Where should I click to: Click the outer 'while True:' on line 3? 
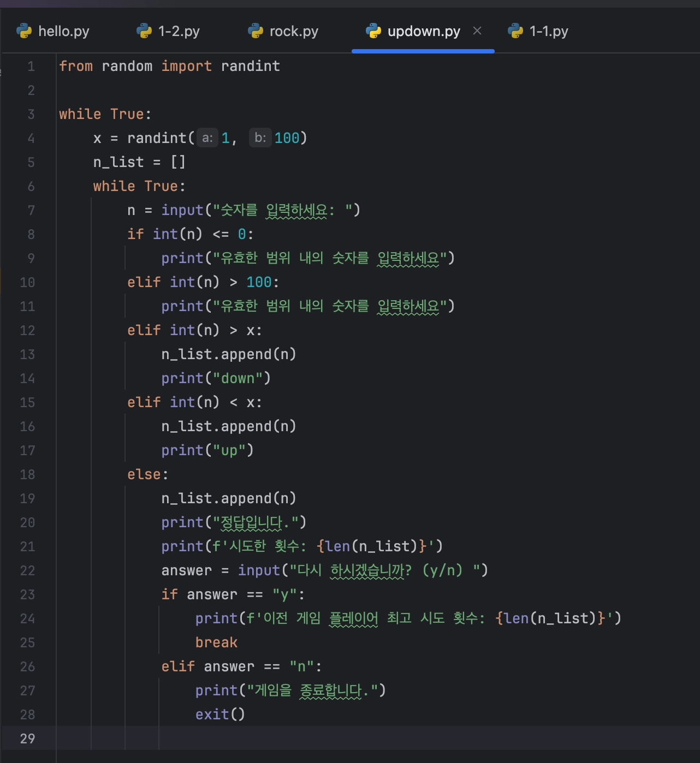pos(105,115)
